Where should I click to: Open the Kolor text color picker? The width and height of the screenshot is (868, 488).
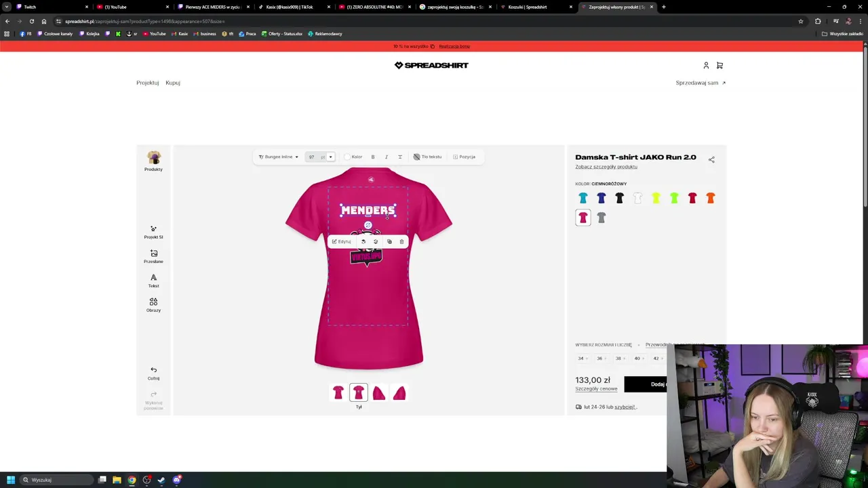tap(353, 157)
